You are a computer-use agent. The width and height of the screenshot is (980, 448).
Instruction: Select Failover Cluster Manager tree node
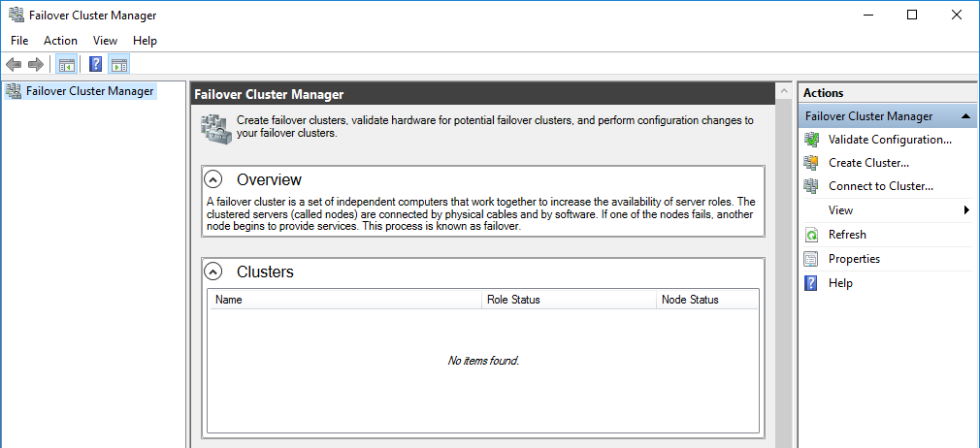click(x=89, y=91)
